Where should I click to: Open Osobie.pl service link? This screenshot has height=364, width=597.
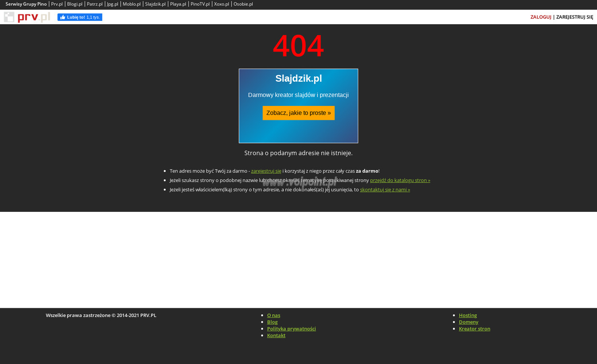(243, 4)
